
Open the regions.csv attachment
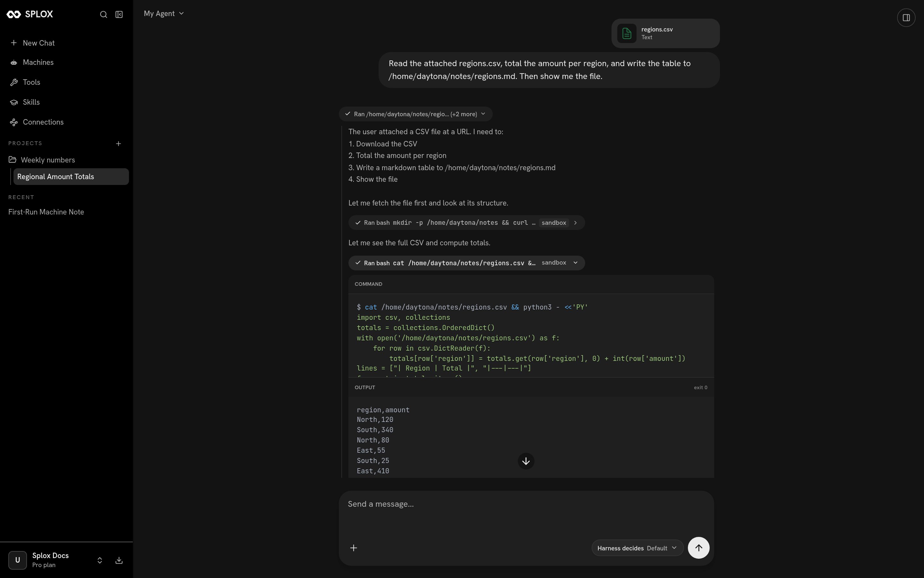pos(665,33)
